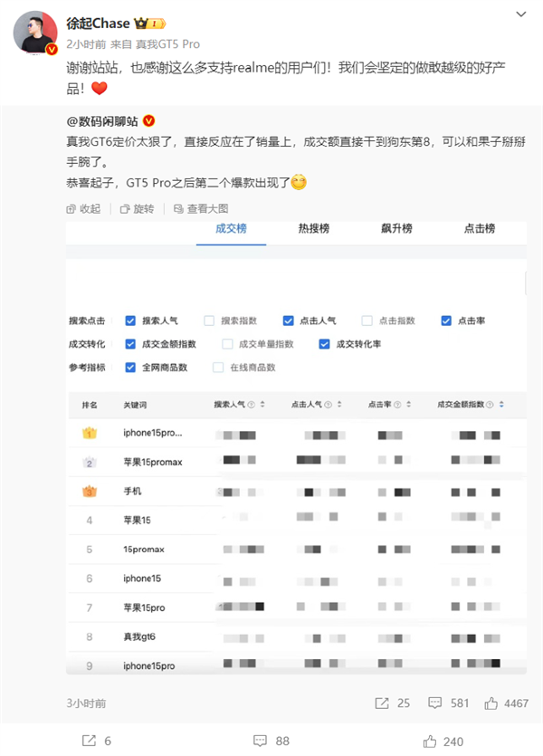Uncheck the 搜索人气 checkbox
This screenshot has width=543, height=756.
tap(130, 321)
